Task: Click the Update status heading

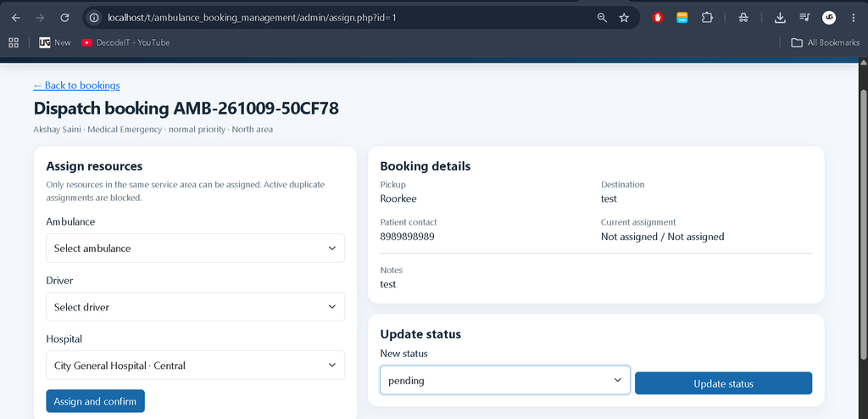Action: (x=420, y=334)
